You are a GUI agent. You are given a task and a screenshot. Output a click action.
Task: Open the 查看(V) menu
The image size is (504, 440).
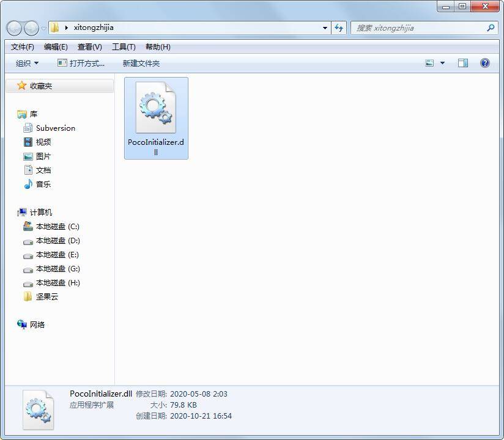tap(89, 46)
